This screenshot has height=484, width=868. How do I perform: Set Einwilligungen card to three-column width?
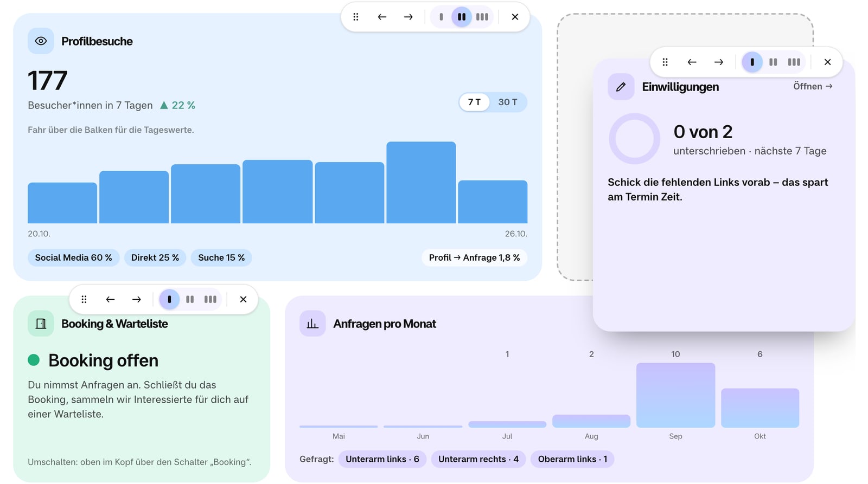(x=794, y=62)
